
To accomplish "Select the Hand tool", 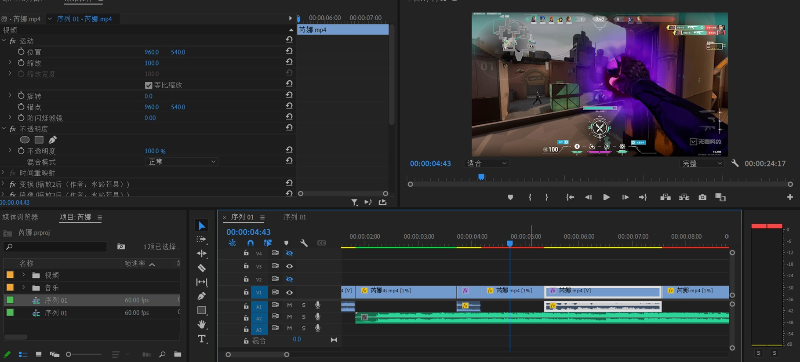I will point(202,324).
